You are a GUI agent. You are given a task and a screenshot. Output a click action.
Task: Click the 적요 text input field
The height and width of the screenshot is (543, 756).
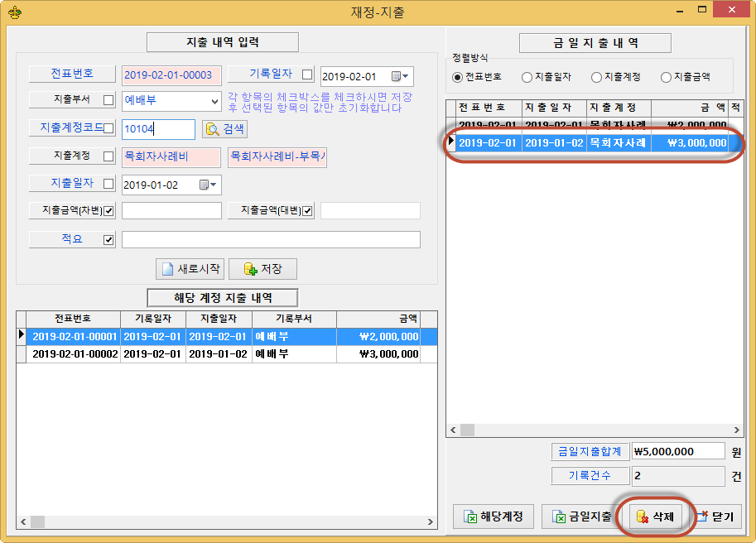coord(271,240)
